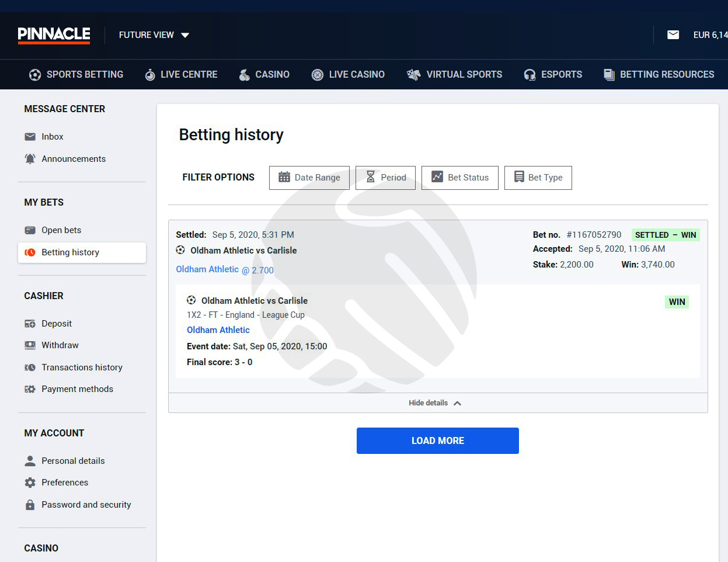The image size is (728, 562).
Task: Click the Transactions history icon
Action: coord(30,367)
